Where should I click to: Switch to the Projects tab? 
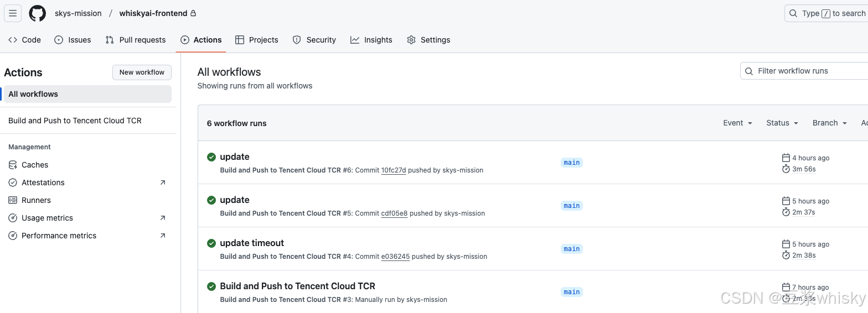(256, 40)
